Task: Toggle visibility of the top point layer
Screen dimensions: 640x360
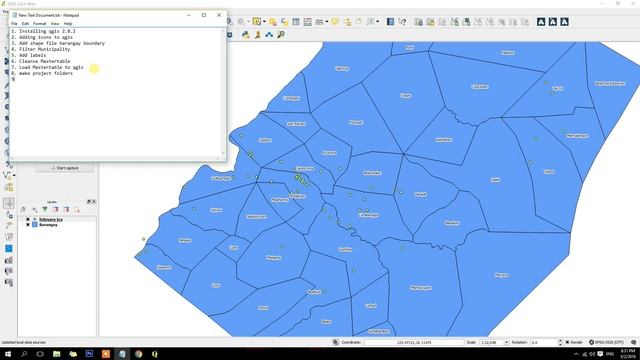Action: click(28, 220)
